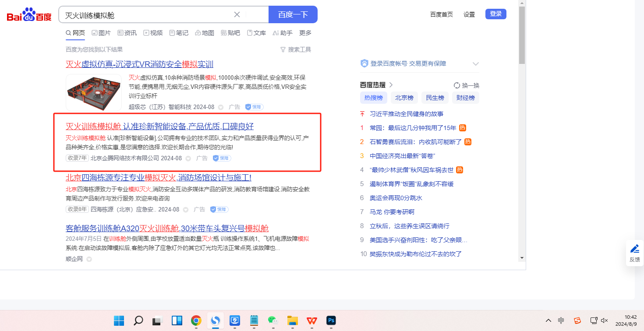Open WeChat from the taskbar

coord(272,320)
